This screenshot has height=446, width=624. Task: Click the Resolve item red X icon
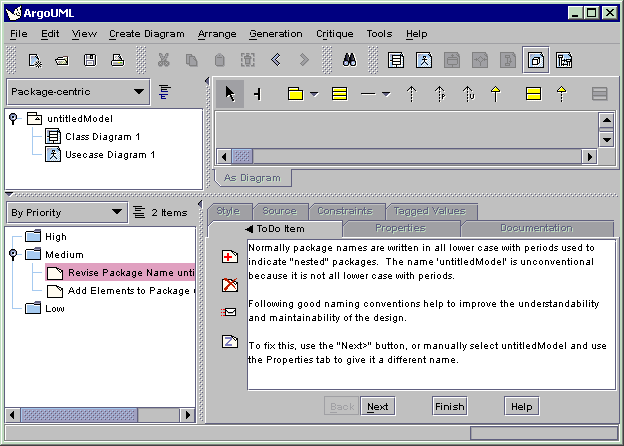(230, 285)
